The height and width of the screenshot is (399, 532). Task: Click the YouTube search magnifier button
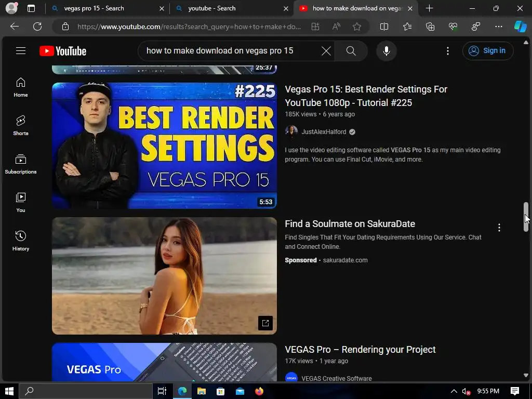[351, 51]
